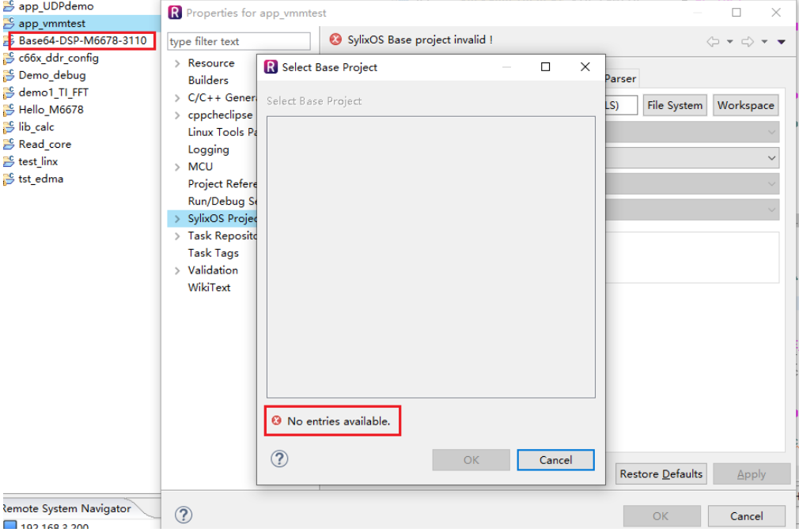Click the app_UDPdemo project icon
The height and width of the screenshot is (532, 799).
click(x=9, y=6)
